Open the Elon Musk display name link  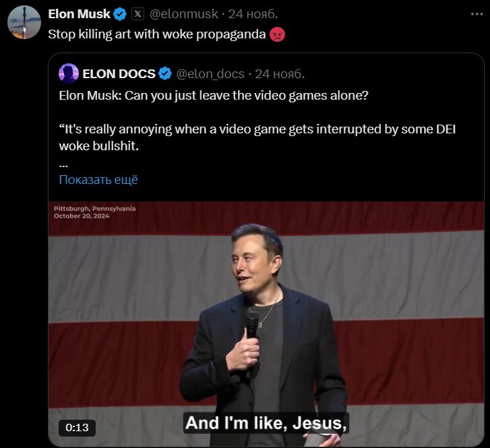(79, 13)
